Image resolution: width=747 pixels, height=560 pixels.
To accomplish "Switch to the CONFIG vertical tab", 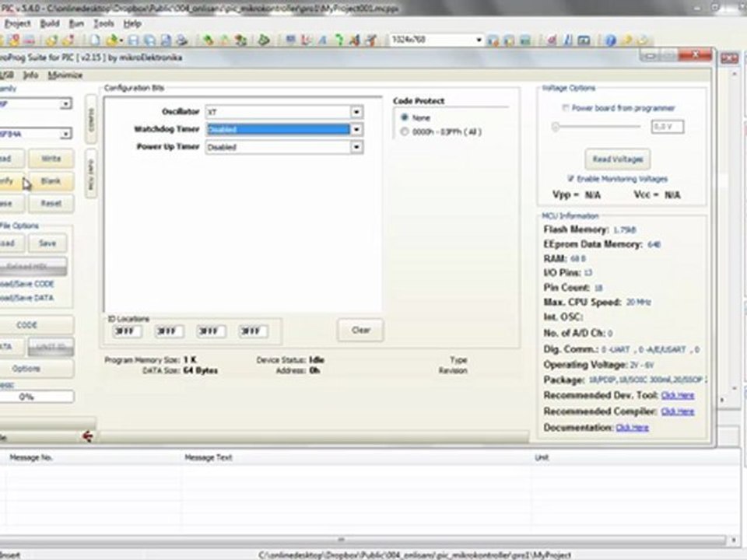I will [x=91, y=119].
